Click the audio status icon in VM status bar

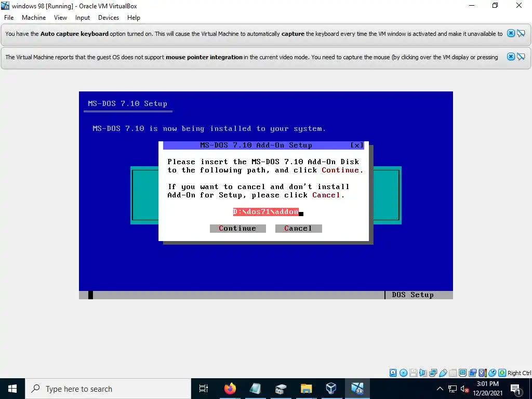pos(423,373)
